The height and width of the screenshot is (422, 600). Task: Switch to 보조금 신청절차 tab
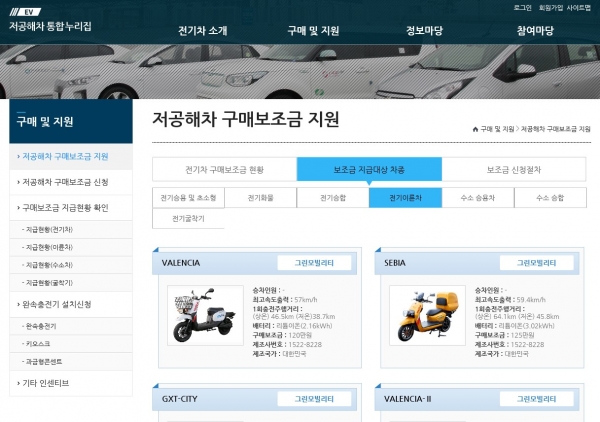[x=513, y=169]
